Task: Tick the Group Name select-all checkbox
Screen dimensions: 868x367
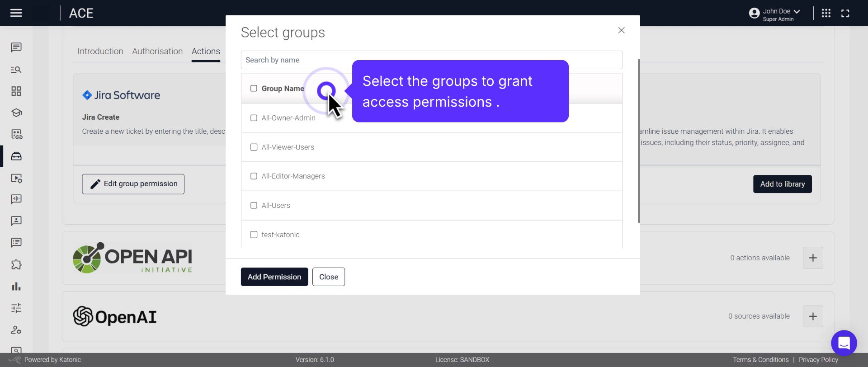Action: coord(254,89)
